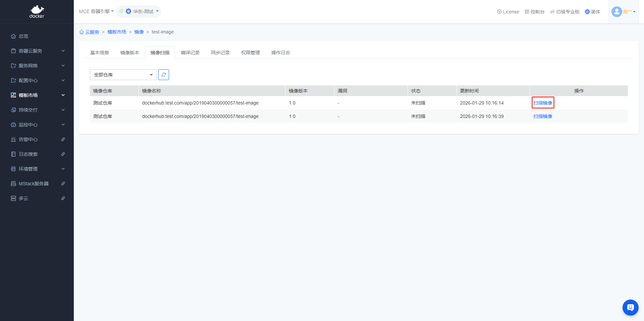Click 扫描镜像 in the first row
Screen dimensions: 644x321
point(543,103)
